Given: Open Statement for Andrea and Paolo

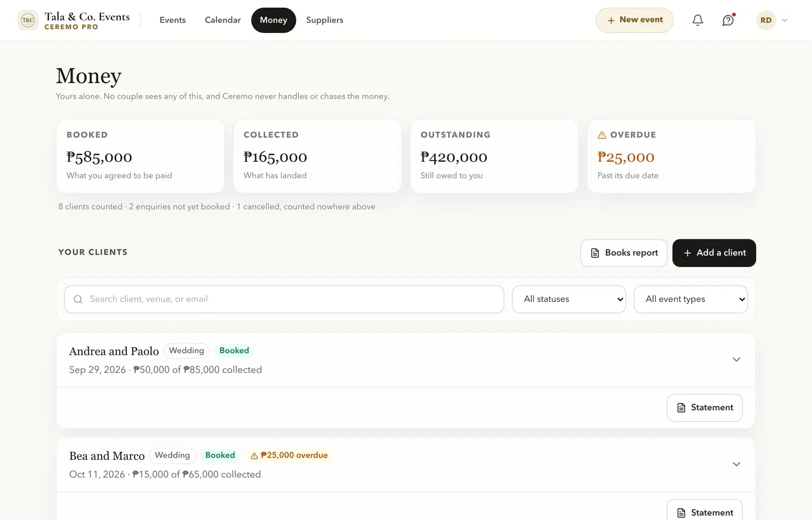Looking at the screenshot, I should click(704, 407).
